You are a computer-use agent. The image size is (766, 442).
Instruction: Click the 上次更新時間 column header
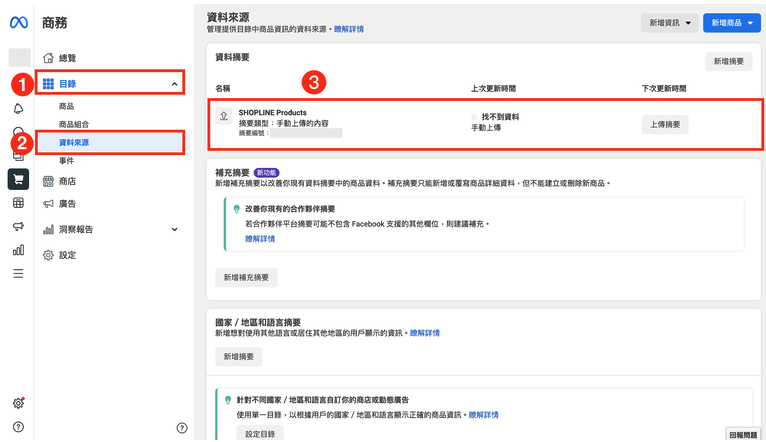pyautogui.click(x=493, y=88)
